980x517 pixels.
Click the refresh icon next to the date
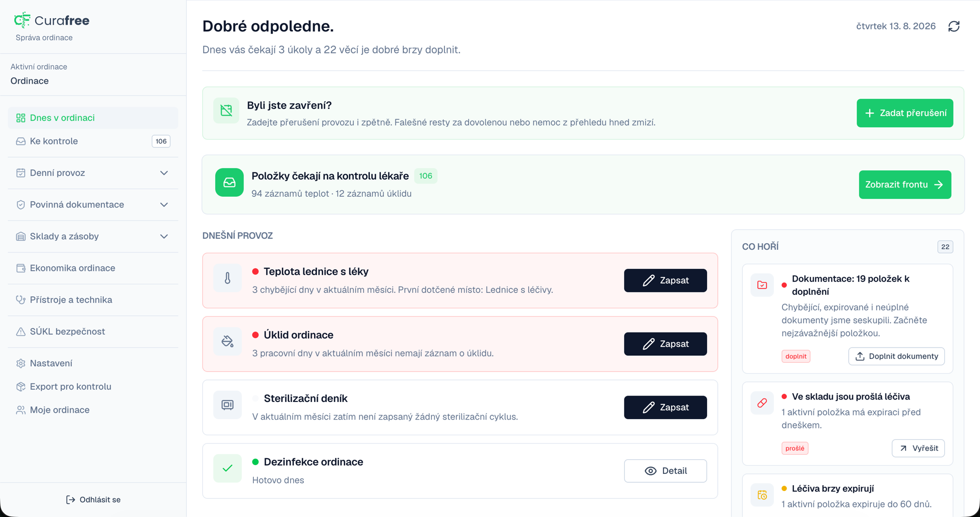point(954,26)
